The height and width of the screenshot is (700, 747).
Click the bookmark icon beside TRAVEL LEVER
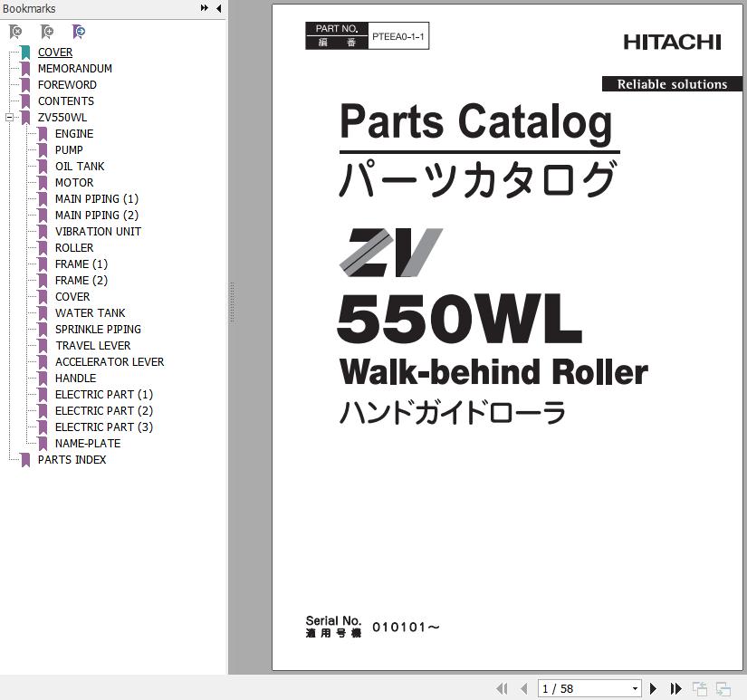click(43, 346)
